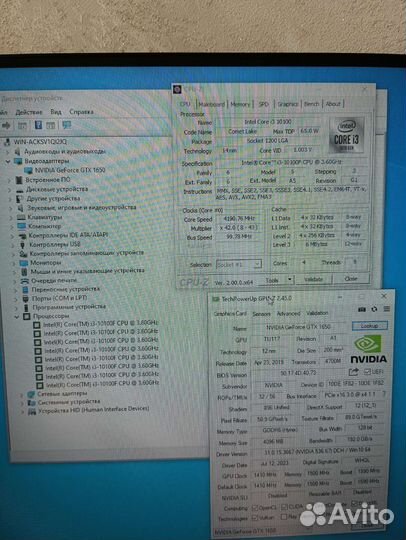Click the BIOS export share icon
This screenshot has width=406, height=540.
tap(353, 372)
